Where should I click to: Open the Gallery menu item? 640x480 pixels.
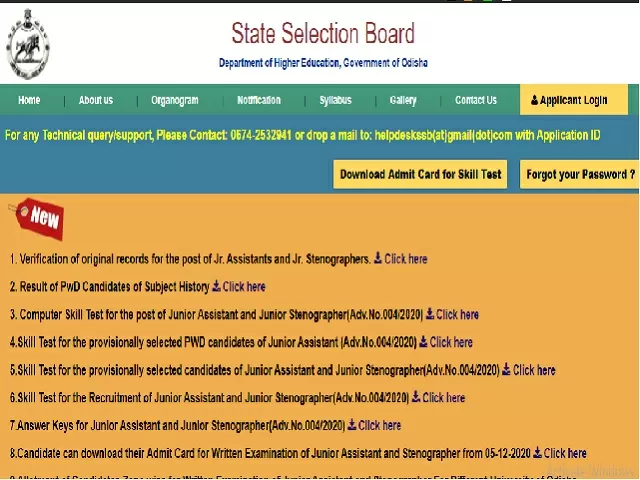click(x=403, y=100)
